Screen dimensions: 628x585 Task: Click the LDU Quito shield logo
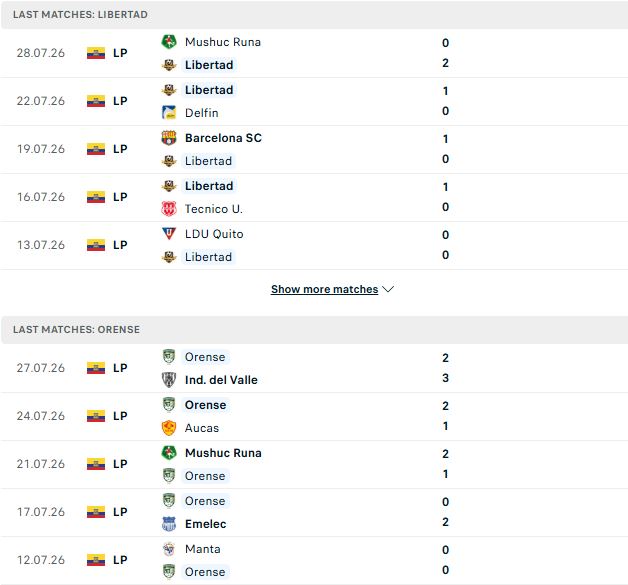(169, 233)
